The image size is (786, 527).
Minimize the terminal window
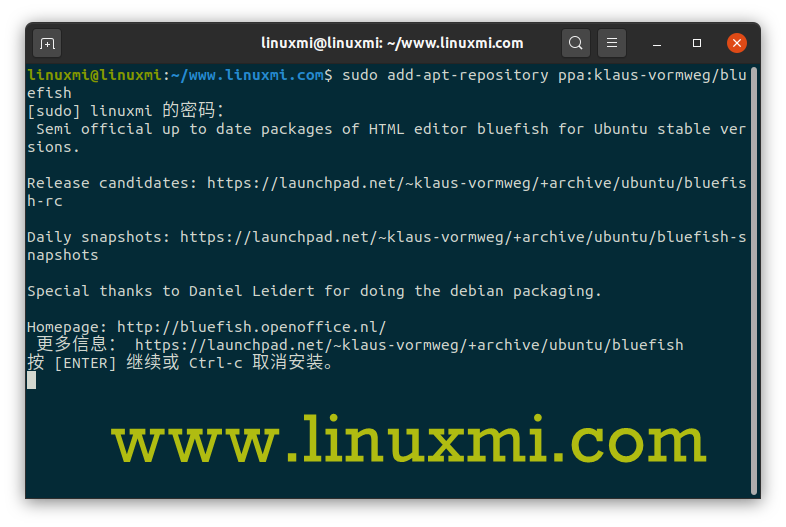(x=657, y=44)
